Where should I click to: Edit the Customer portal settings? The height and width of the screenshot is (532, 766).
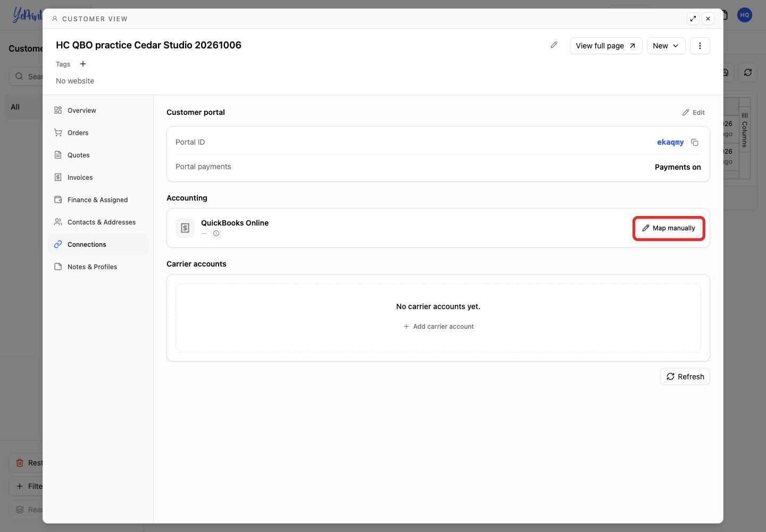pos(694,113)
